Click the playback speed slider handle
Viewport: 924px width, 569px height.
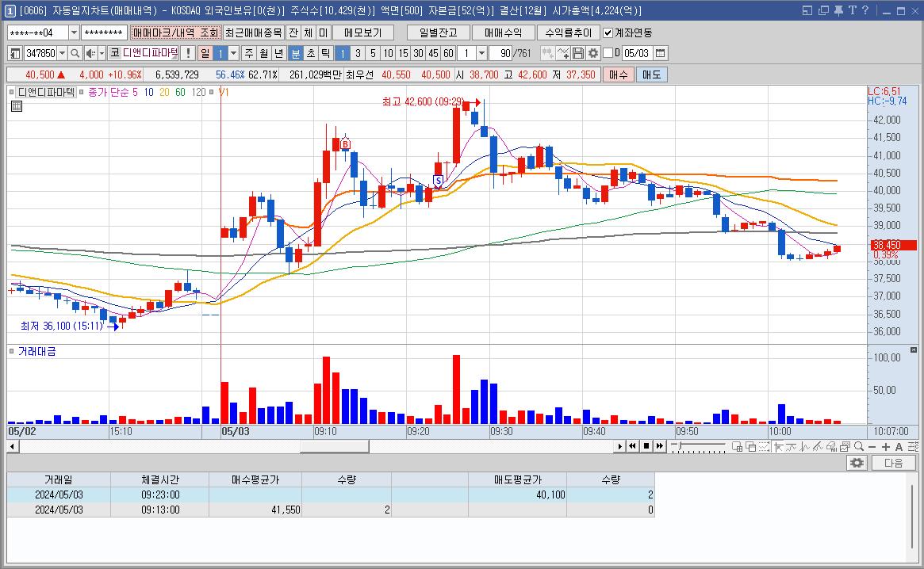click(x=680, y=445)
